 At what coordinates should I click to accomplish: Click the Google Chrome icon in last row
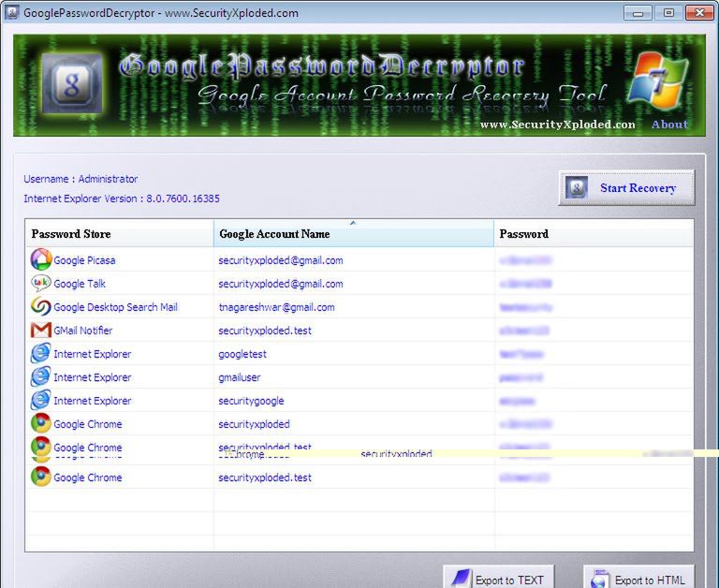[40, 478]
